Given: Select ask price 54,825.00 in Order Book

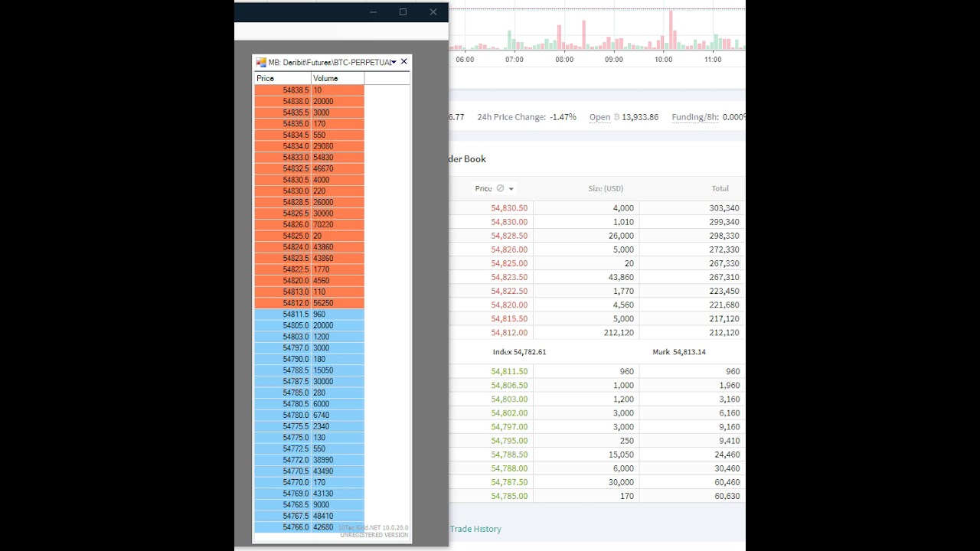Looking at the screenshot, I should tap(509, 263).
